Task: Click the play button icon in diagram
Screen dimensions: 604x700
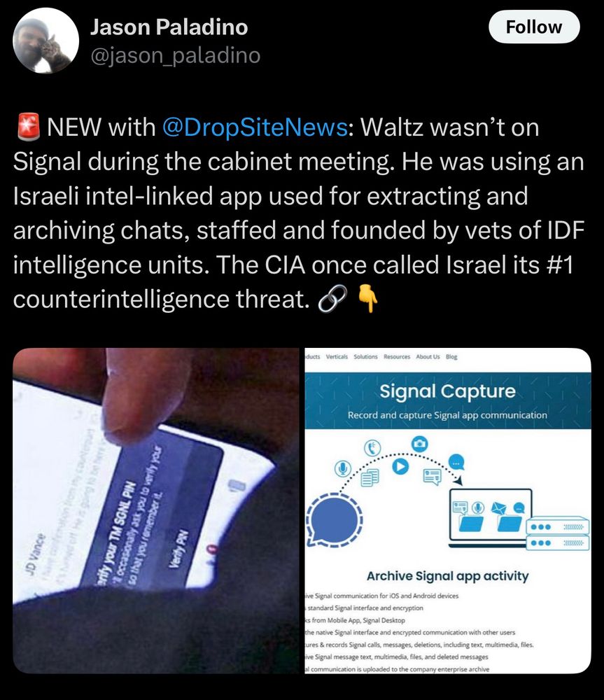Action: point(400,466)
